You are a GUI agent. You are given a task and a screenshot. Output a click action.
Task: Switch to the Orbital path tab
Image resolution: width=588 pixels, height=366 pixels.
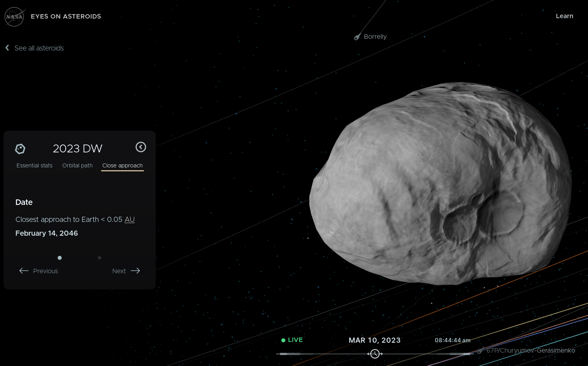[77, 165]
